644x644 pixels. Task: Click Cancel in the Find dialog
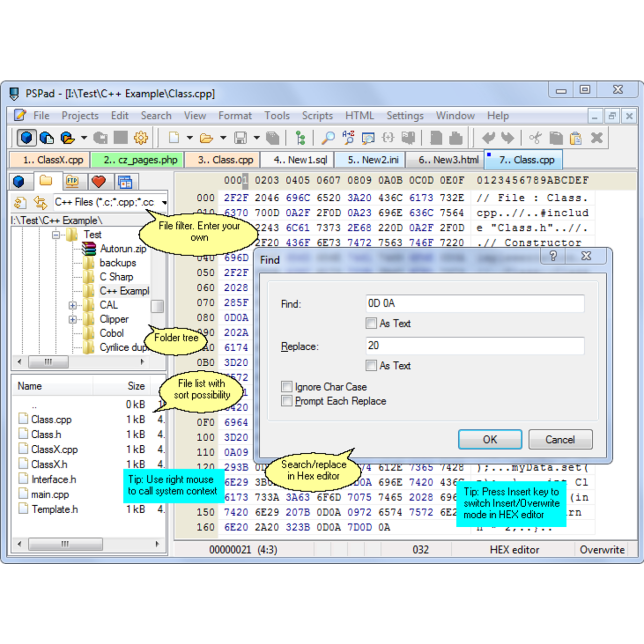pos(560,440)
